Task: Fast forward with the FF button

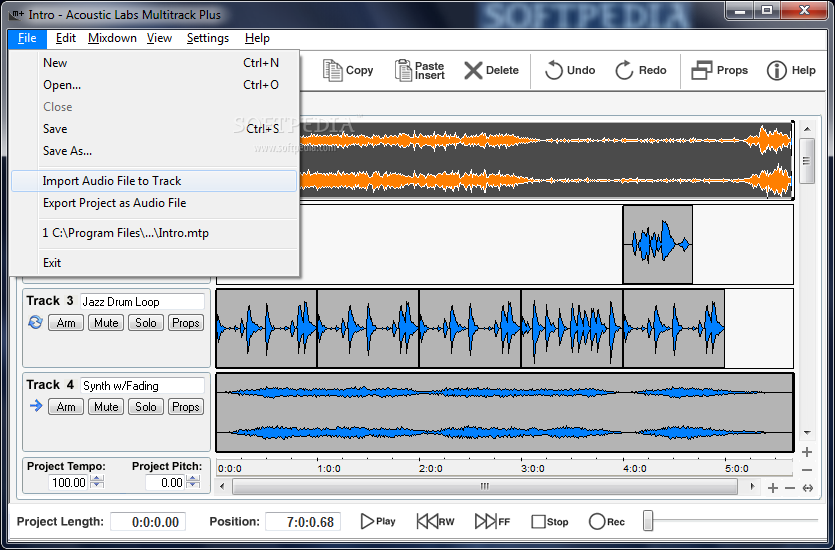Action: [492, 521]
